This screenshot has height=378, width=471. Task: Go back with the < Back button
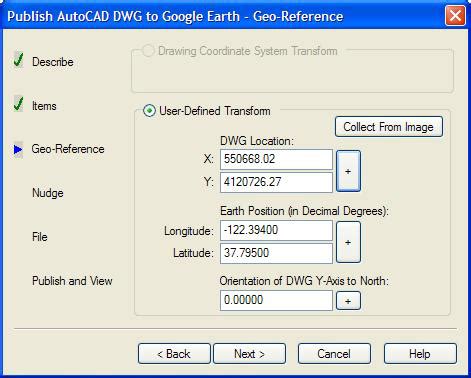click(x=174, y=354)
